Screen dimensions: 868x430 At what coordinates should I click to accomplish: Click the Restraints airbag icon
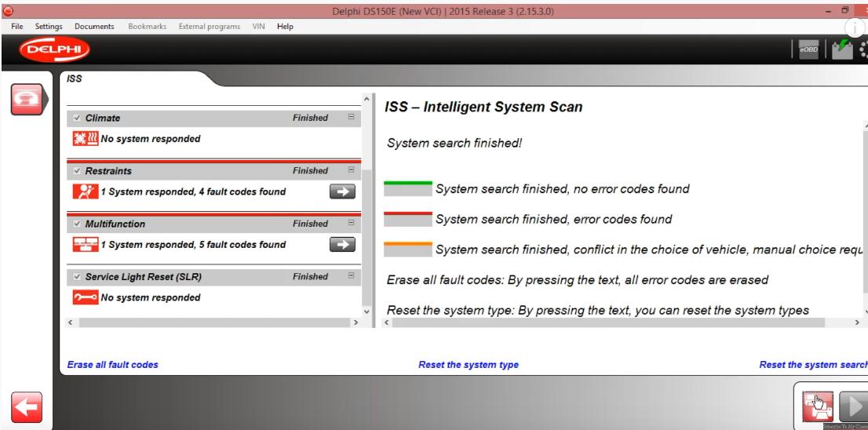86,191
